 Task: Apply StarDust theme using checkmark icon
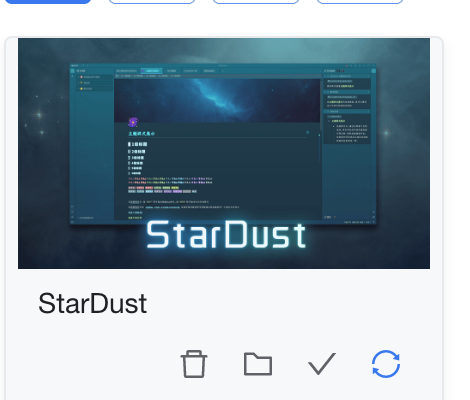[322, 364]
